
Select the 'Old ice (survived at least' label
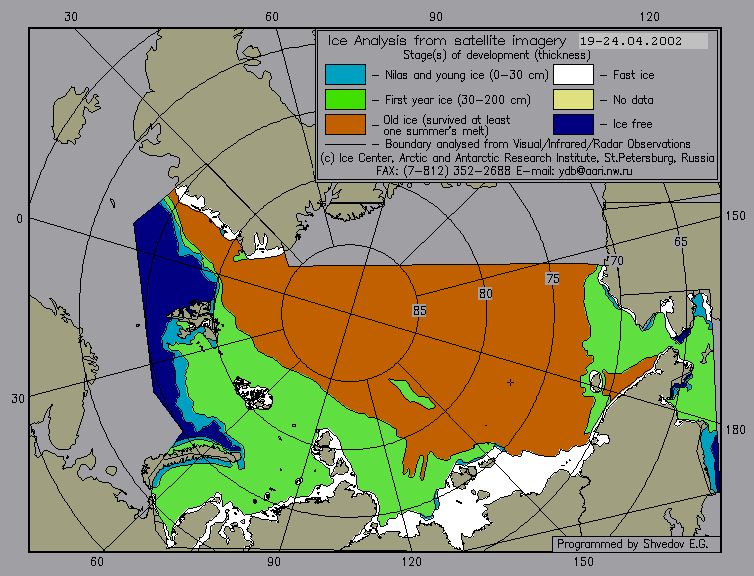447,119
